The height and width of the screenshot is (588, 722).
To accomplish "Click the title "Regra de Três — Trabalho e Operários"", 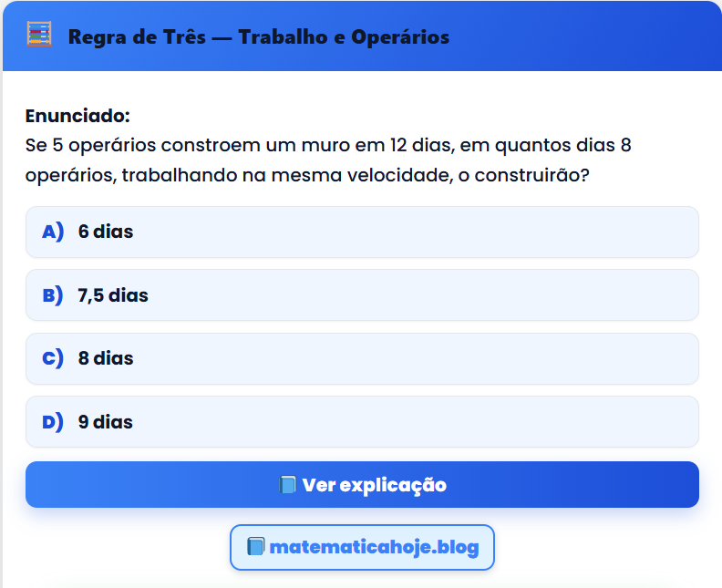I will point(258,37).
